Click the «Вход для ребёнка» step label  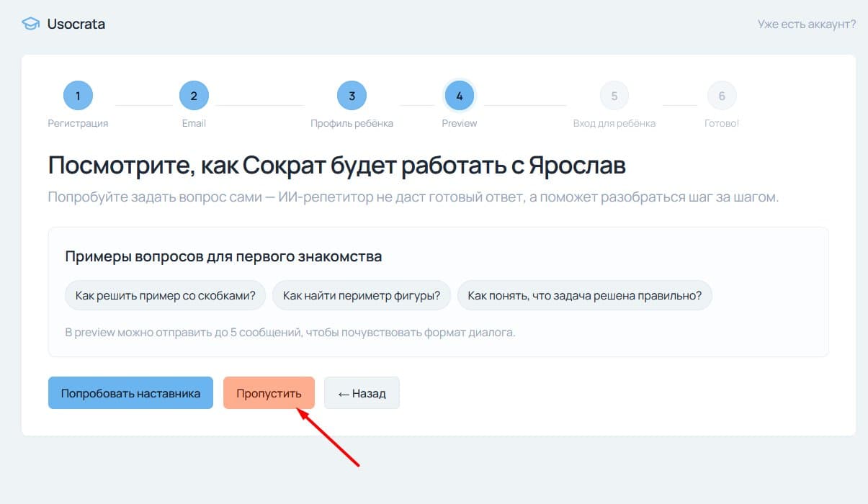613,122
